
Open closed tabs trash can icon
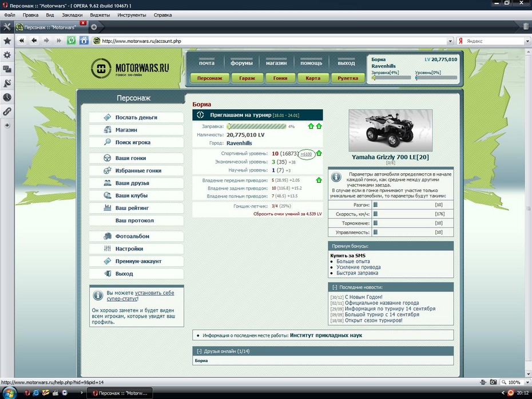click(526, 26)
